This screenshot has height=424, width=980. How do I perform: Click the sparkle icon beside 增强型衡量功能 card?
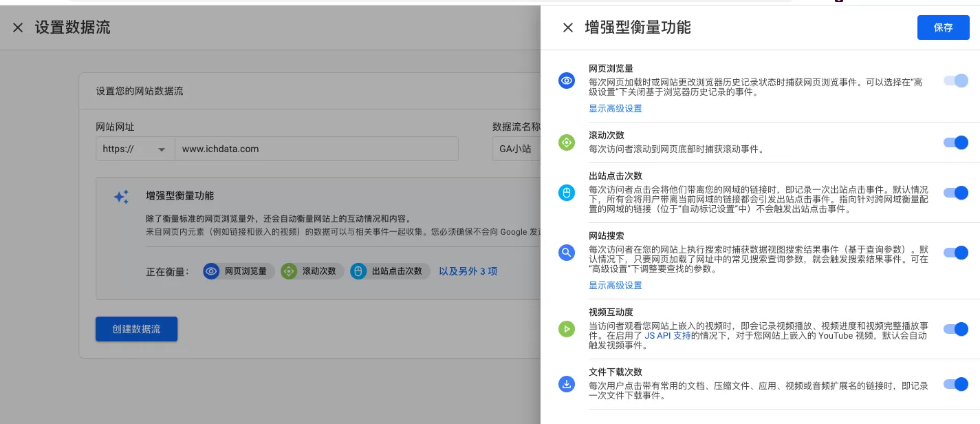[121, 198]
